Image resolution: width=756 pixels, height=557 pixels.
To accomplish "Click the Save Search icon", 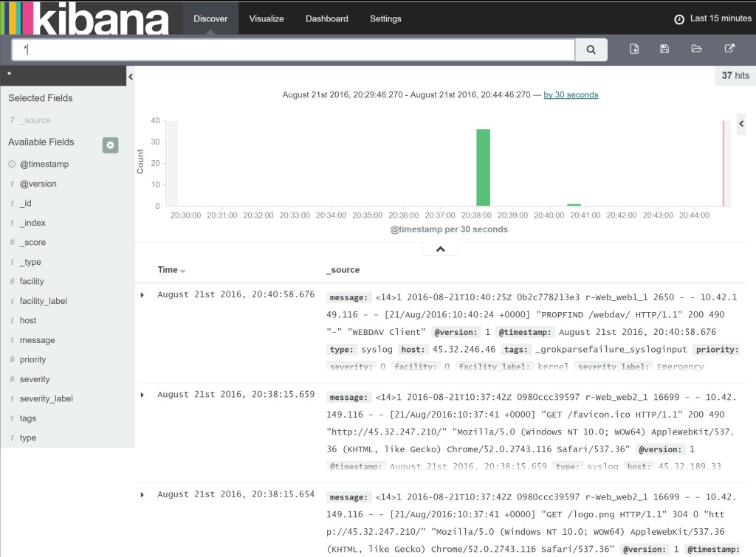I will pyautogui.click(x=664, y=49).
